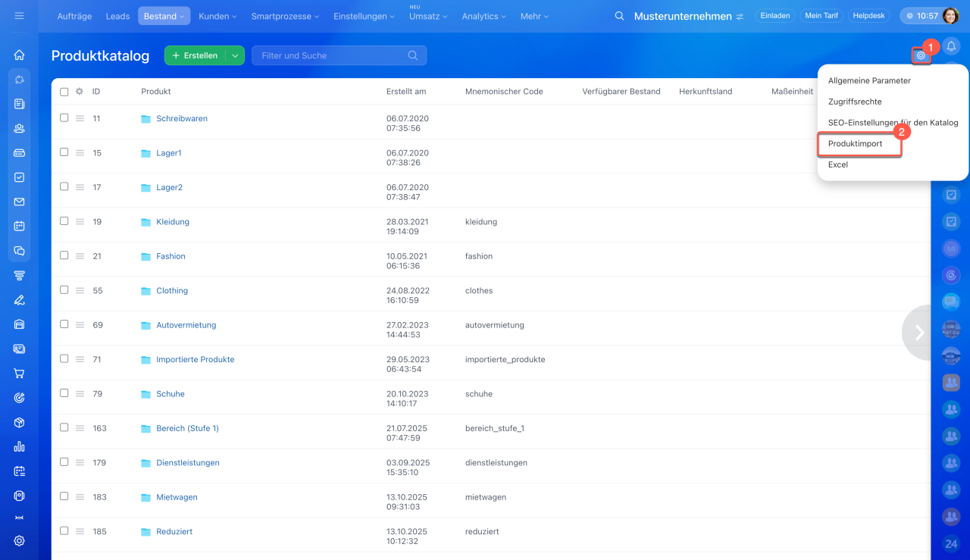Click the shopping cart icon in sidebar
970x560 pixels.
[x=19, y=374]
